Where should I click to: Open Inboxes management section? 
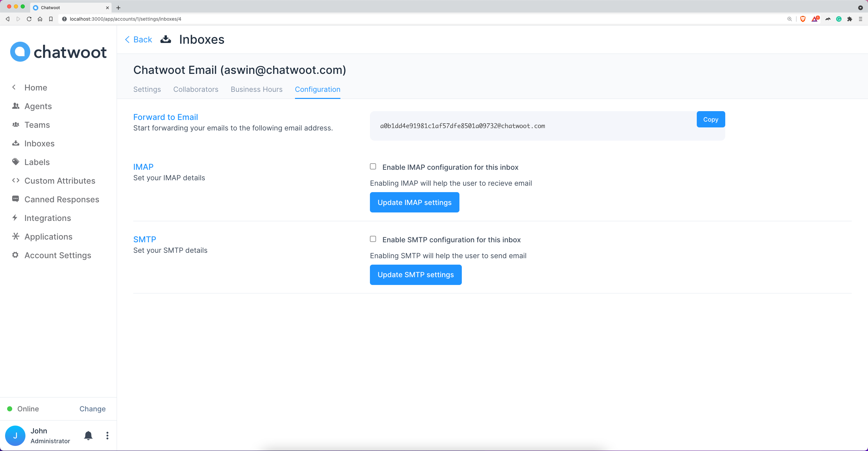coord(39,143)
